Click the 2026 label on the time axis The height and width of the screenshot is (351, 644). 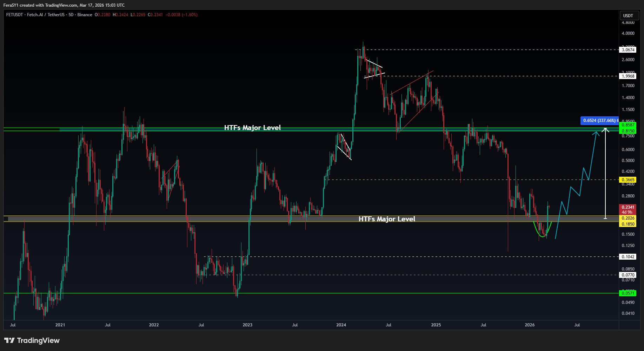(530, 325)
